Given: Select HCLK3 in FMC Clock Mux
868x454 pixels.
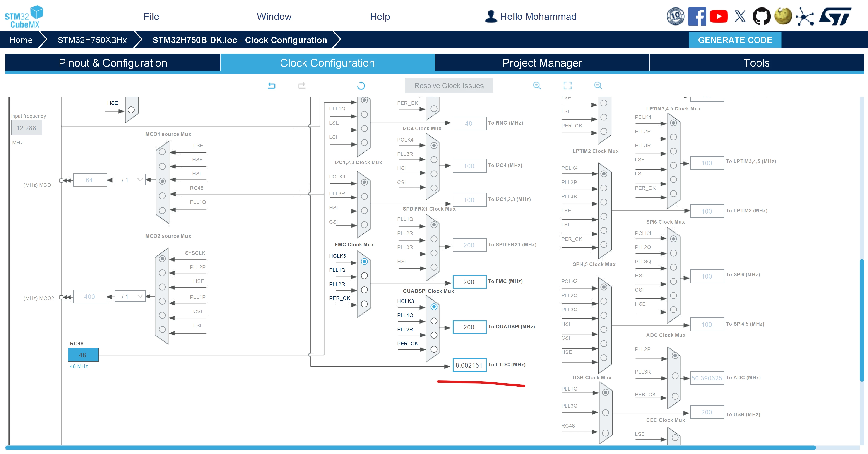Looking at the screenshot, I should (364, 262).
